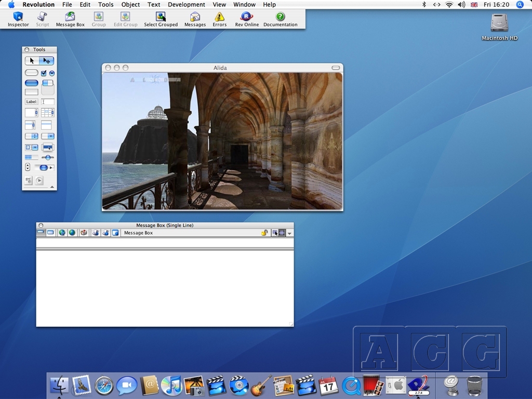Open the Window menu
The image size is (532, 399).
pos(244,4)
